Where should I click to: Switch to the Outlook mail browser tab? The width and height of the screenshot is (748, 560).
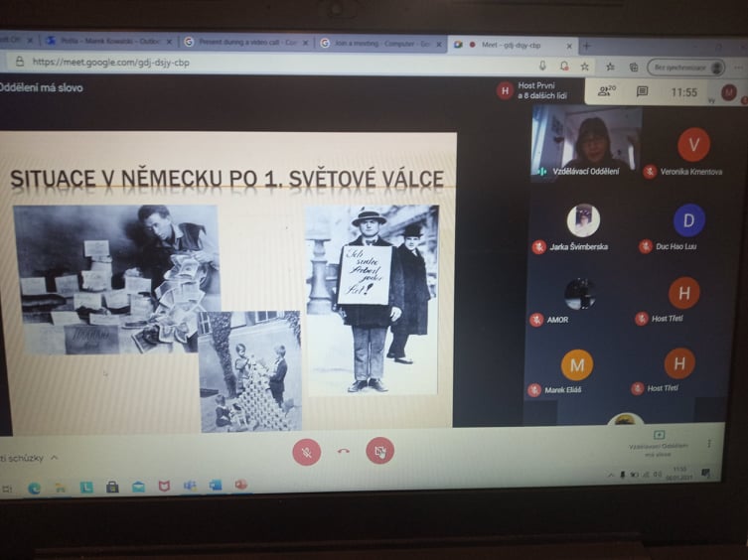tap(108, 42)
